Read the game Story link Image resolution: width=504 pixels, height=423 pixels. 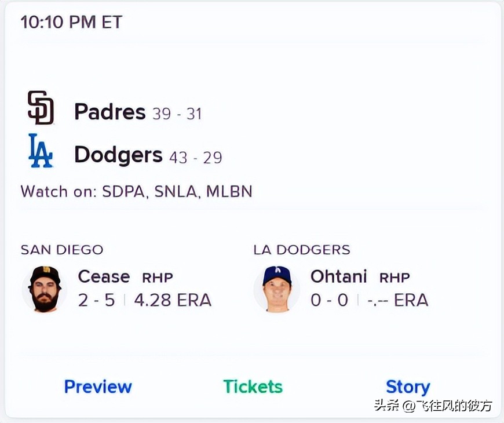[x=408, y=386]
